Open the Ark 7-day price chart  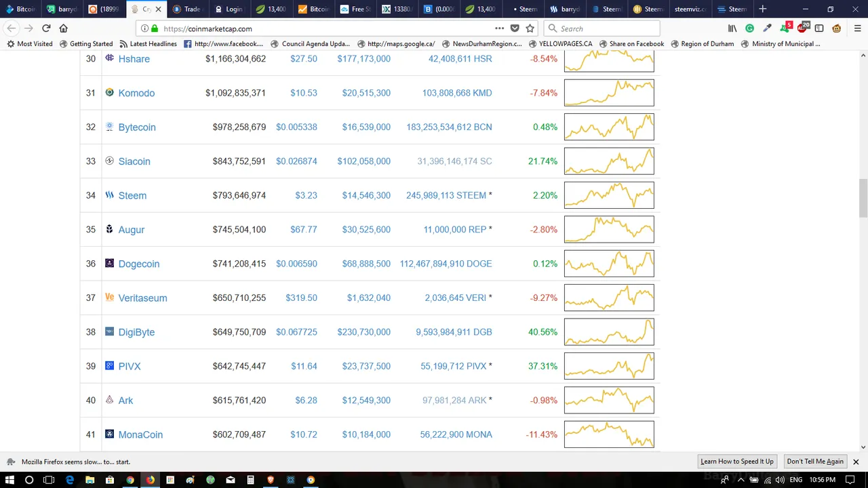click(609, 400)
